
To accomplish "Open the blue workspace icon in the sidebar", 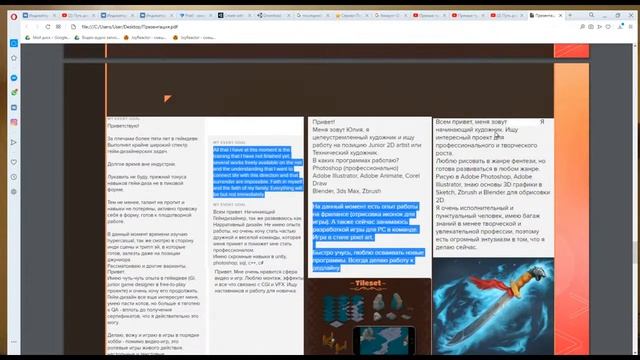I will 14,43.
